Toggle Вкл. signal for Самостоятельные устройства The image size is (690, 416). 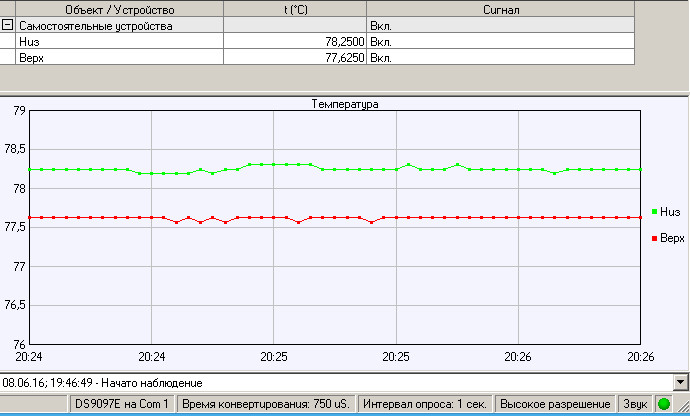tap(380, 24)
